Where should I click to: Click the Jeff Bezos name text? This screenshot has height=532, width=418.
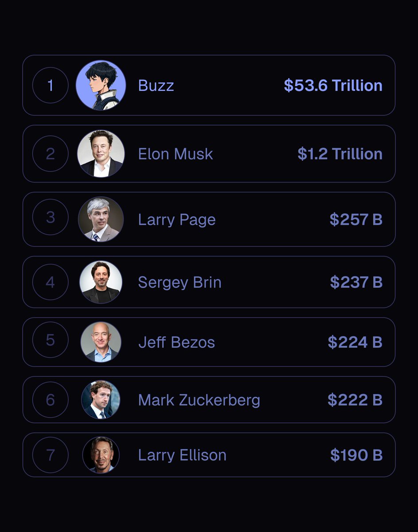coord(176,342)
